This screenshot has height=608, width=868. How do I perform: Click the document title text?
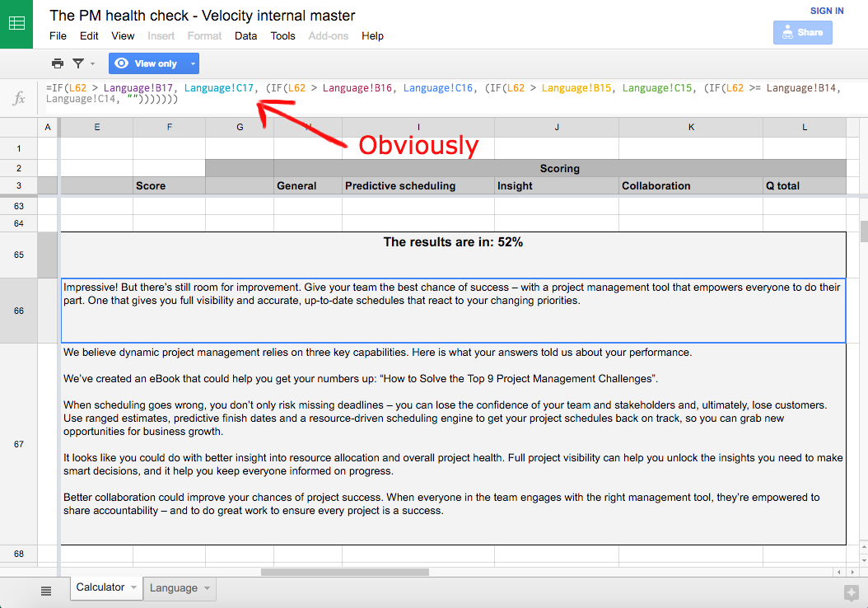tap(202, 16)
